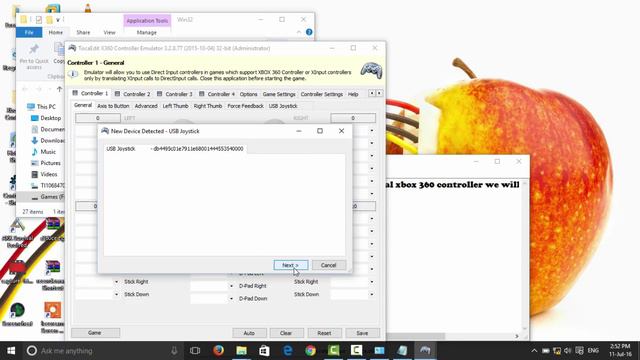
Task: Open the Right Thumb sub-tab
Action: (x=208, y=106)
